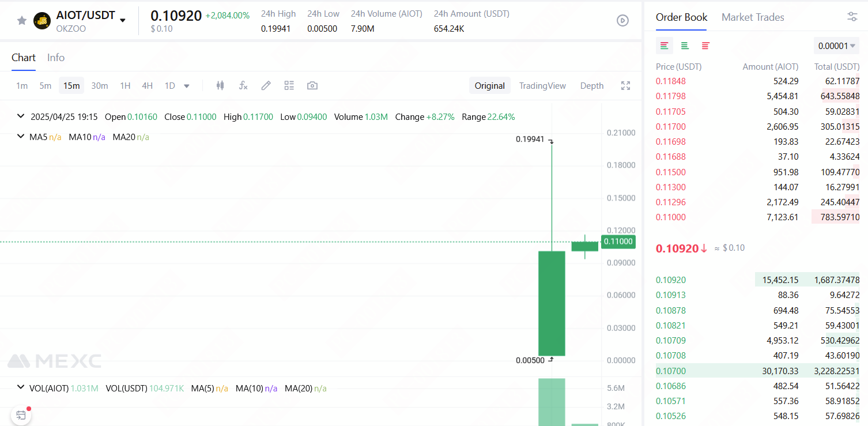
Task: Take a chart snapshot with camera icon
Action: pos(312,86)
